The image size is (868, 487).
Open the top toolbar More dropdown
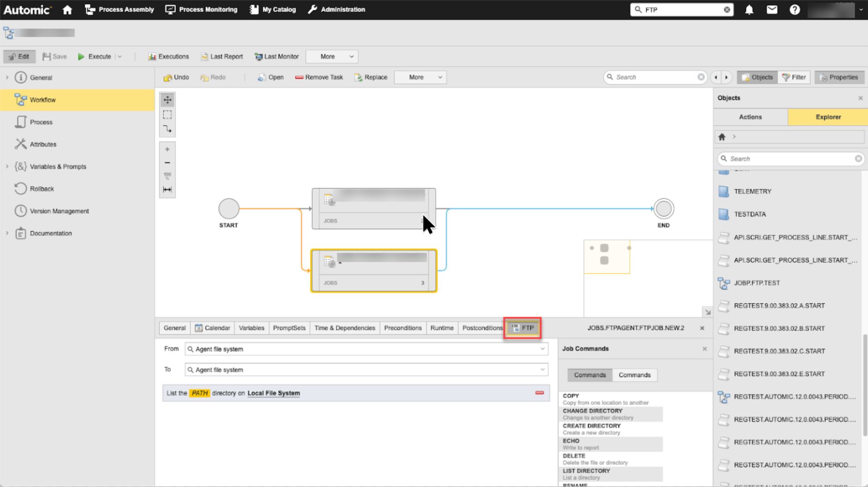coord(332,57)
